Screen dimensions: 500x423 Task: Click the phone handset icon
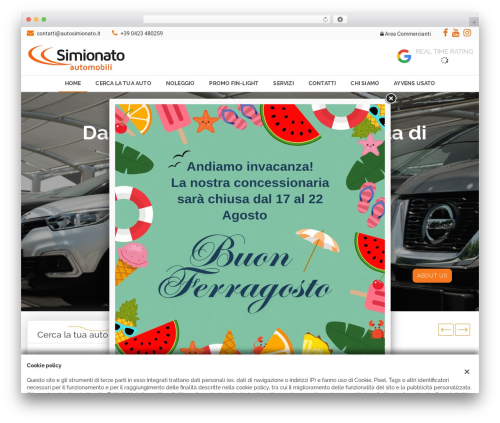[x=114, y=33]
